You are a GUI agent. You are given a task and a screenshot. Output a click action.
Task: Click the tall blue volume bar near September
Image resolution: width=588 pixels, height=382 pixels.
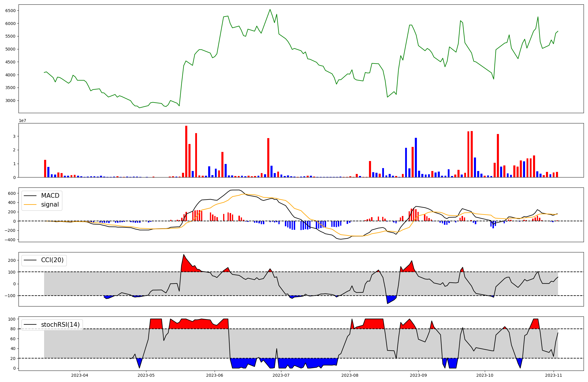point(416,157)
